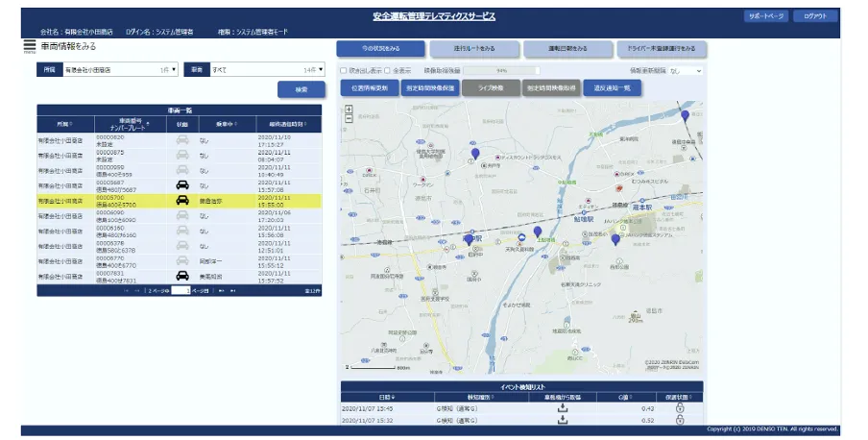Click car icon in row 00006090
Image resolution: width=868 pixels, height=440 pixels.
coord(182,215)
